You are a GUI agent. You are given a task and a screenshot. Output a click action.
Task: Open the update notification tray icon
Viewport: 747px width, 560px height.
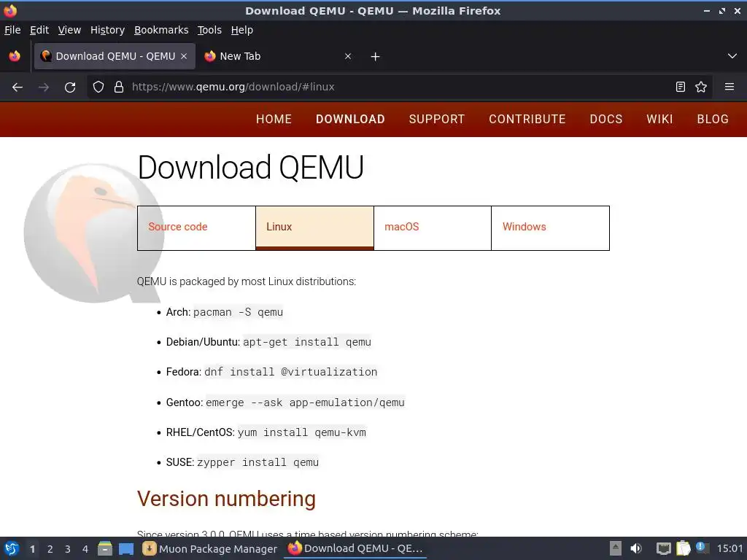[702, 548]
